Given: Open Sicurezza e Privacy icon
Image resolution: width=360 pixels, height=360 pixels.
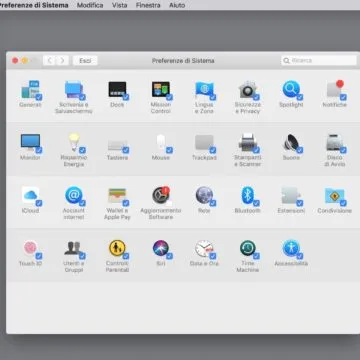Looking at the screenshot, I should (x=248, y=89).
